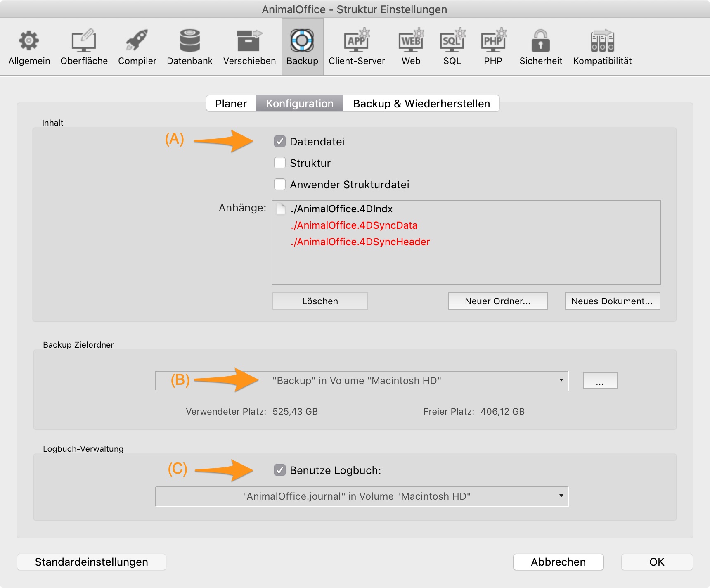Image resolution: width=710 pixels, height=588 pixels.
Task: Select the Client-Server toolbar icon
Action: point(357,41)
